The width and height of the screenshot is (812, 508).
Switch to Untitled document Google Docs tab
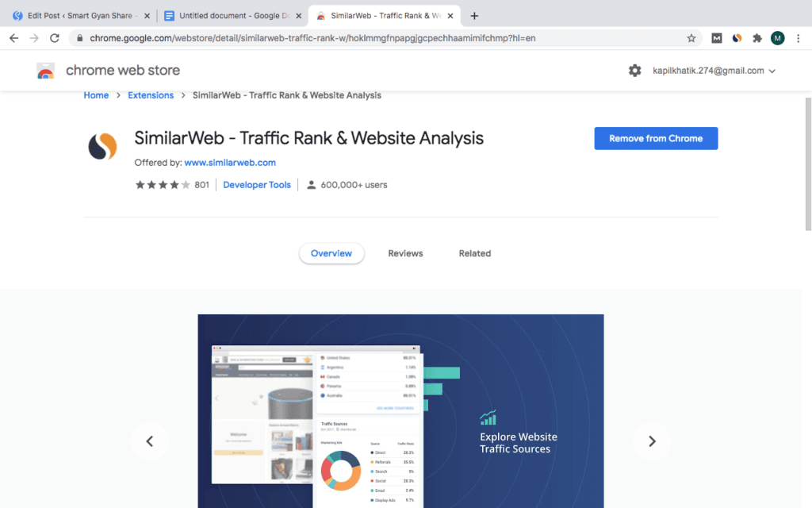[233, 16]
